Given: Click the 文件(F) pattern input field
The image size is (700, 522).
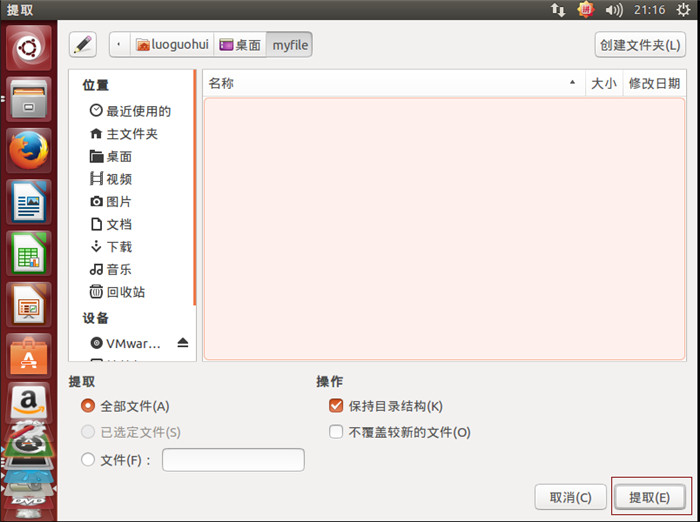Looking at the screenshot, I should [233, 460].
